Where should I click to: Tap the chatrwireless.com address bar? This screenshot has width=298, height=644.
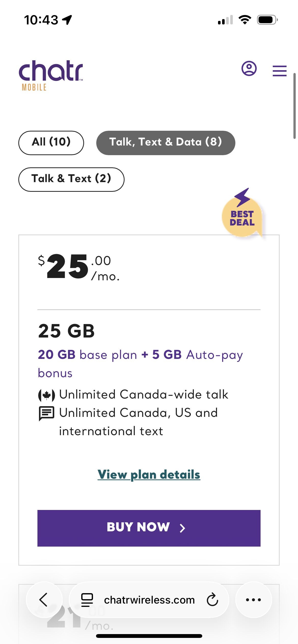tap(149, 600)
